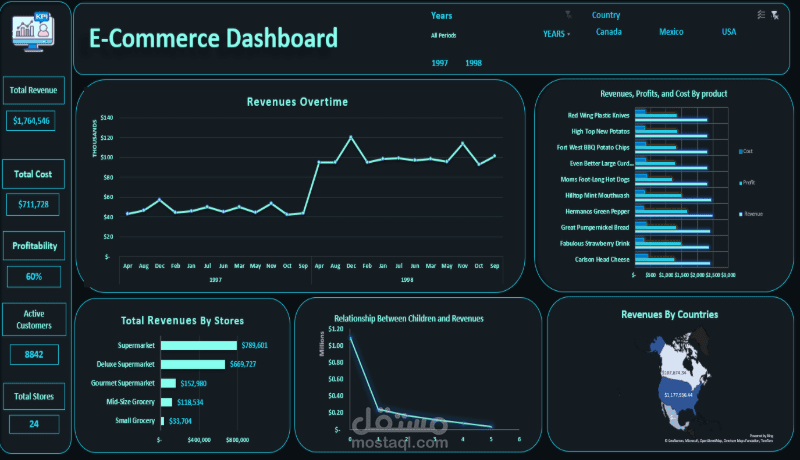The width and height of the screenshot is (800, 460).
Task: Clear the Country slicer filter icon
Action: [x=775, y=15]
